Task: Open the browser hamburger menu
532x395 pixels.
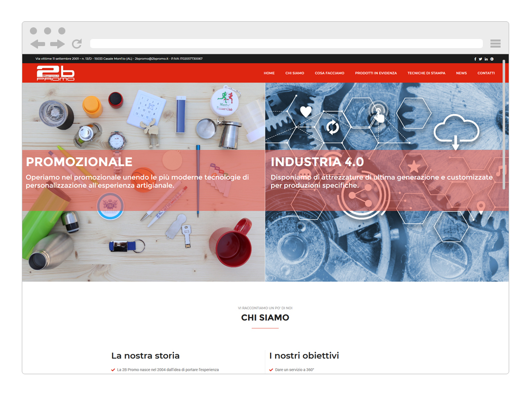Action: [496, 44]
